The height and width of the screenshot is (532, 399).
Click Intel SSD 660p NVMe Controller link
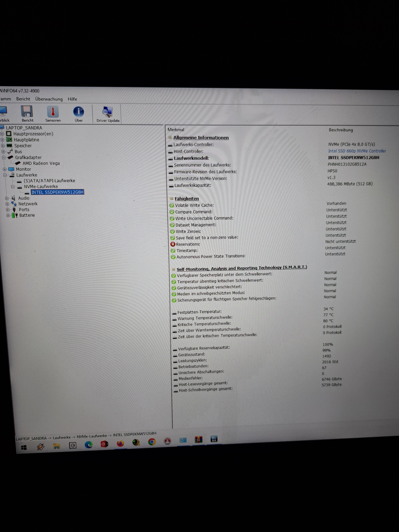(357, 151)
